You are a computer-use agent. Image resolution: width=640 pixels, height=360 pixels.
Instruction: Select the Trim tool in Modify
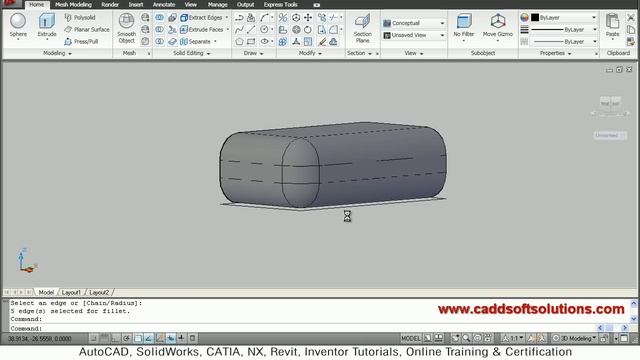tap(333, 18)
